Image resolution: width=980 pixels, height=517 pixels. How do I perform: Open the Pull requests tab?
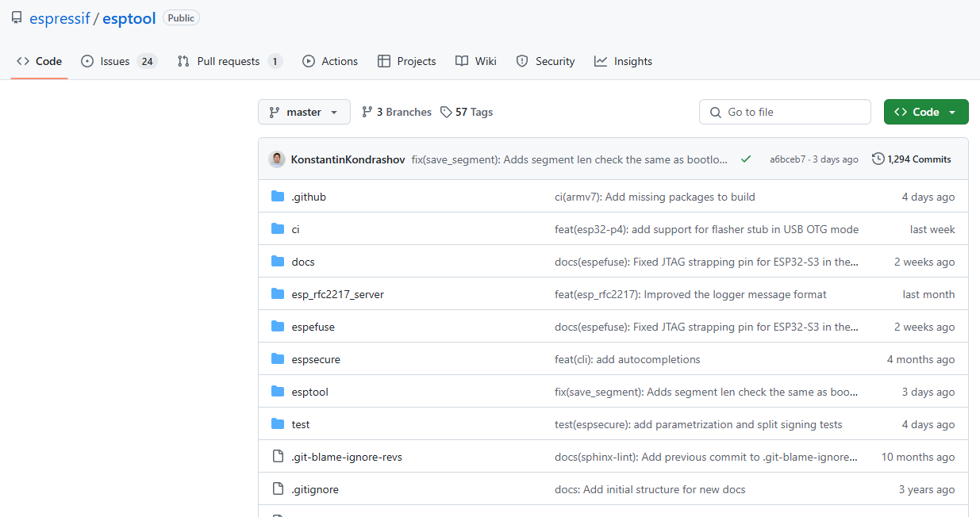click(x=229, y=61)
